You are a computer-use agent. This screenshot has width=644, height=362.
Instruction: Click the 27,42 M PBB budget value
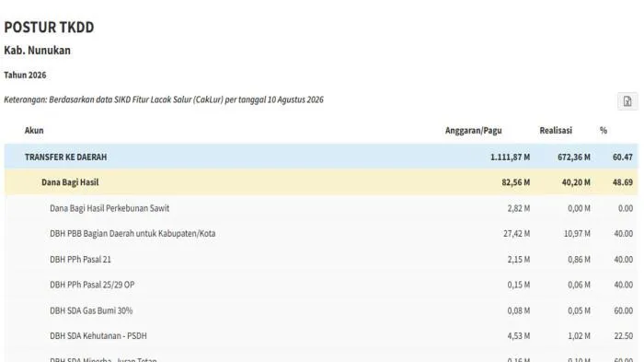coord(516,234)
